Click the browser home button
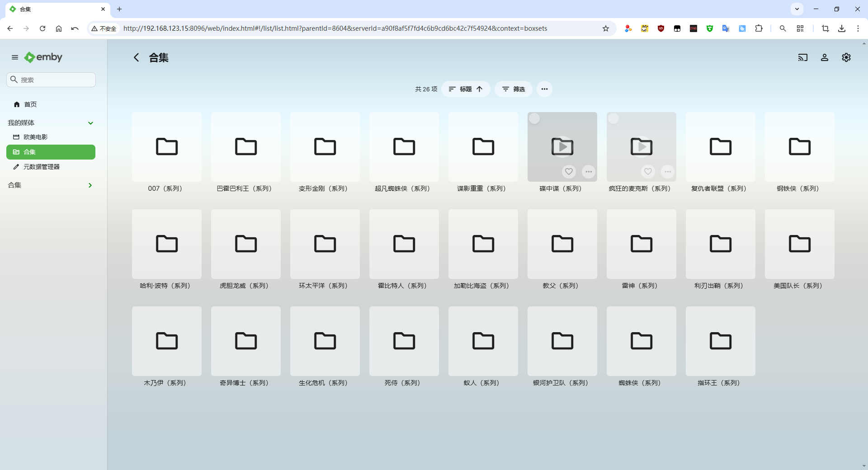Screen dimensions: 868x470 [x=59, y=28]
